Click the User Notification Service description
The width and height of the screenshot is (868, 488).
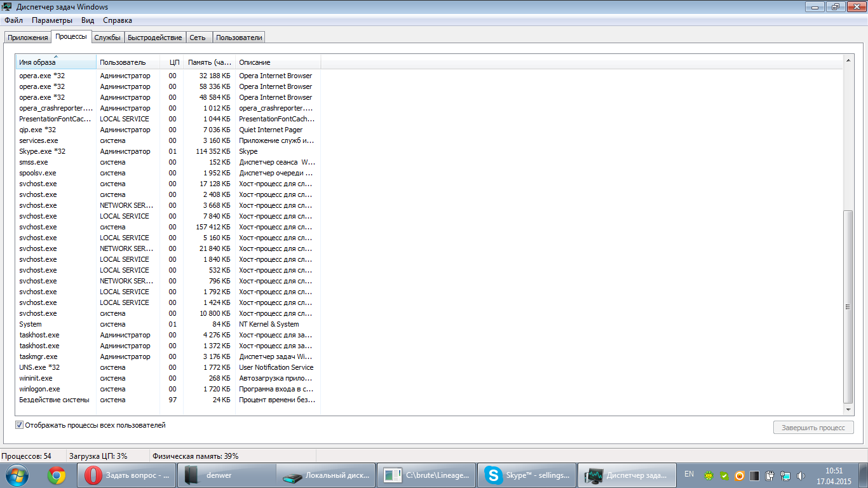pos(276,367)
